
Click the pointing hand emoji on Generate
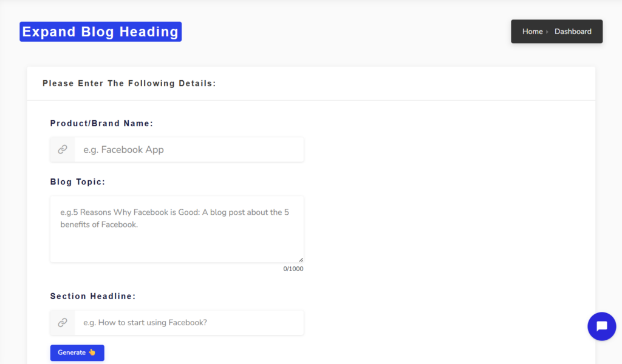click(92, 352)
